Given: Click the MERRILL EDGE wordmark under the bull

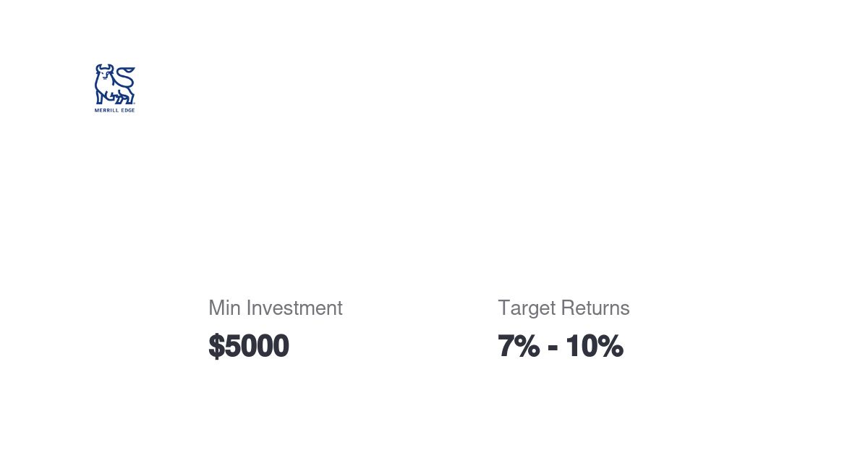Looking at the screenshot, I should (114, 110).
